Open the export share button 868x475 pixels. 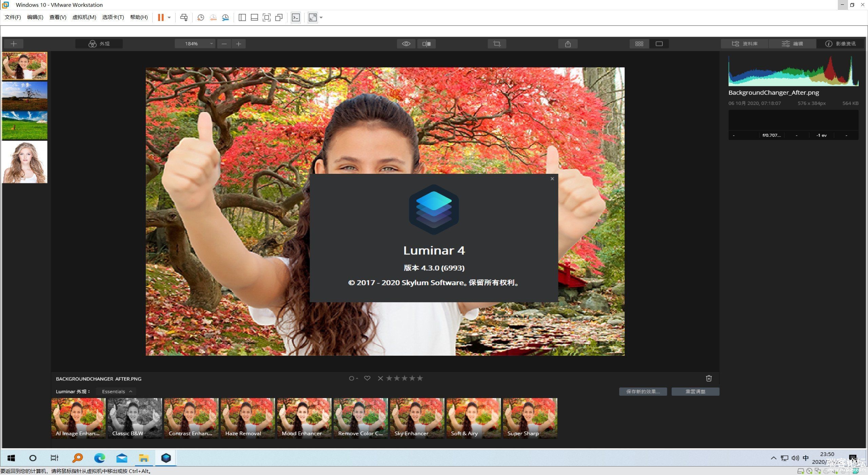[x=568, y=44]
